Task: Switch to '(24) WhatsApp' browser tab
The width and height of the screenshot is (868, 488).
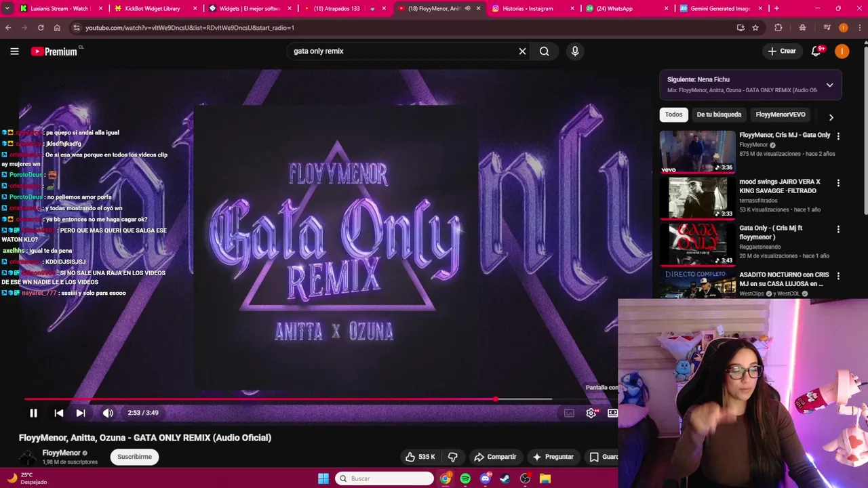Action: (x=625, y=8)
